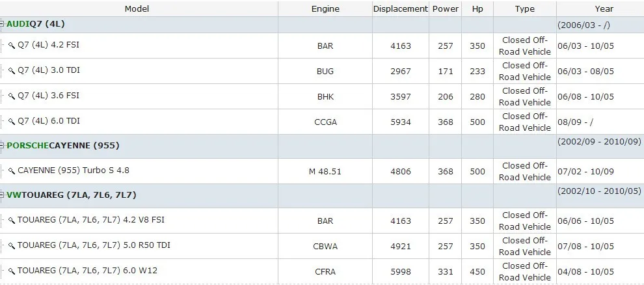Click year range 04/08 - 10/05
Viewport: 644px width, 285px height.
click(585, 272)
